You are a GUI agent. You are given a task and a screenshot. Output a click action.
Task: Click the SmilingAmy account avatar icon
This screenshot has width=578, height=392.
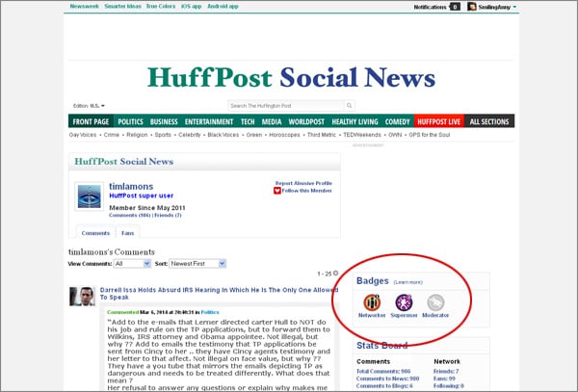click(x=472, y=7)
